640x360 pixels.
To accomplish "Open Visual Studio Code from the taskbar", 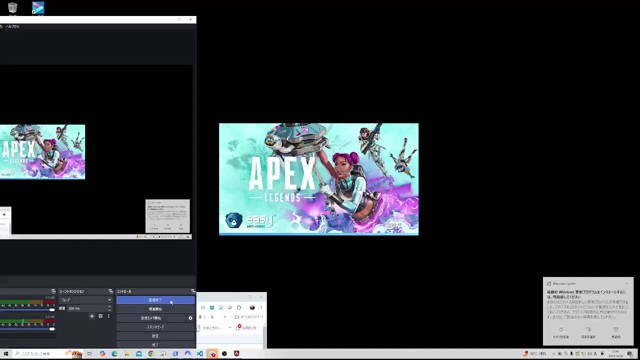I will (x=200, y=354).
